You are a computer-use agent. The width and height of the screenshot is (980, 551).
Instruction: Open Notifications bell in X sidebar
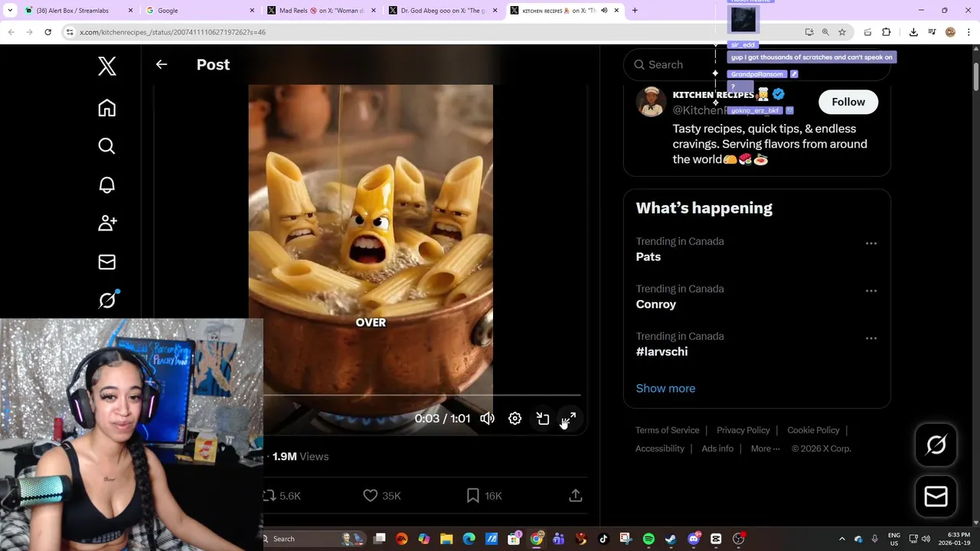point(107,184)
